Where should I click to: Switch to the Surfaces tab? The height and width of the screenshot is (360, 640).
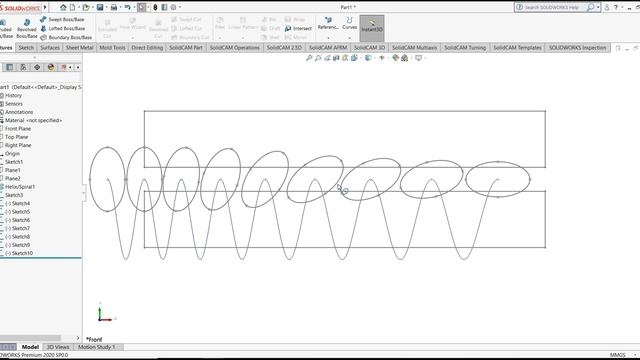tap(50, 48)
